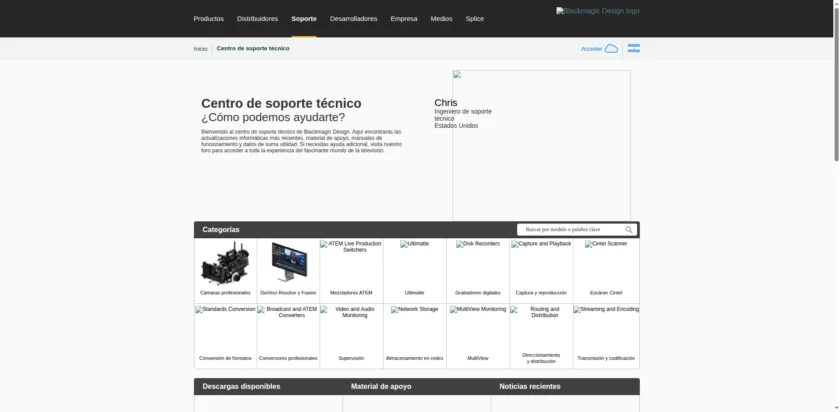Click the Conversión de formatos label
Image resolution: width=840 pixels, height=412 pixels.
[225, 358]
